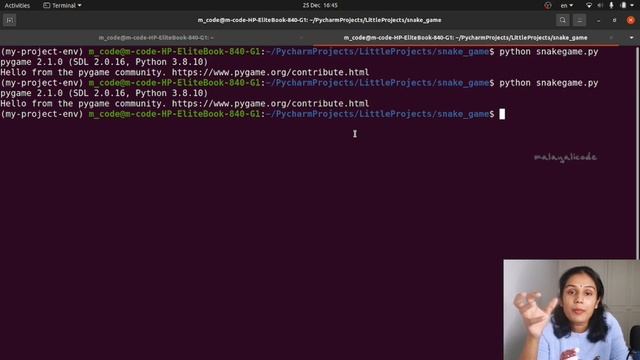This screenshot has width=640, height=360.
Task: Open the en keyboard layout menu
Action: [567, 5]
